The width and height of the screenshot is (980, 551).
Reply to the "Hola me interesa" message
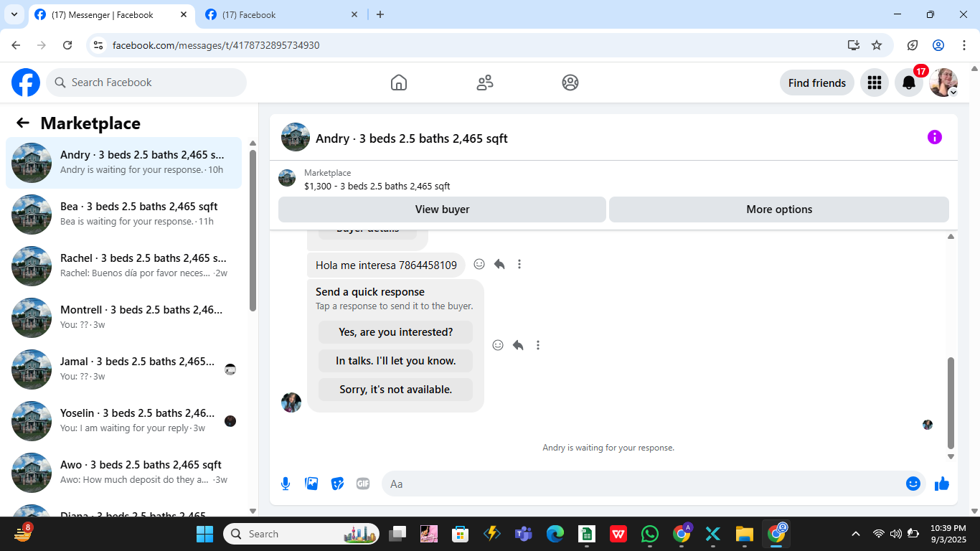[499, 264]
